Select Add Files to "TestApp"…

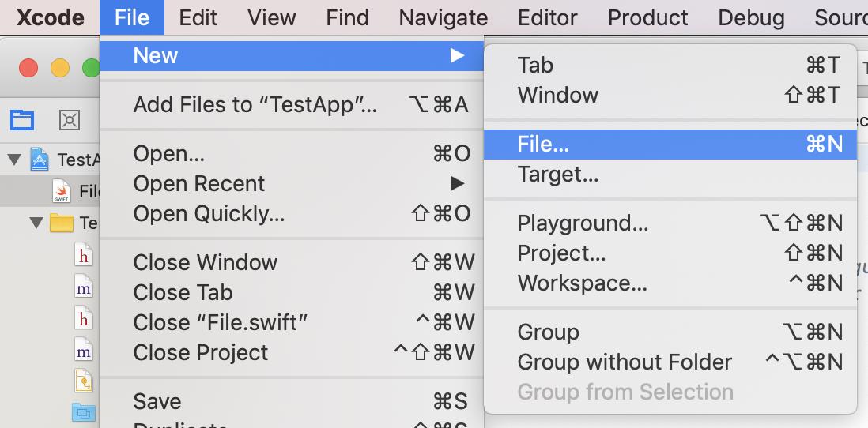click(x=255, y=104)
